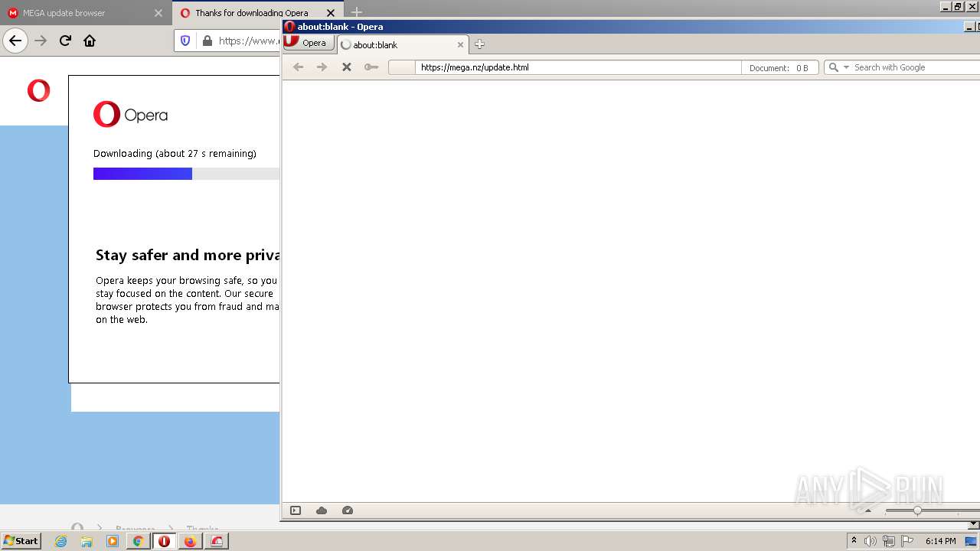Reload the Firefox page
The width and height of the screenshot is (980, 551).
(65, 41)
